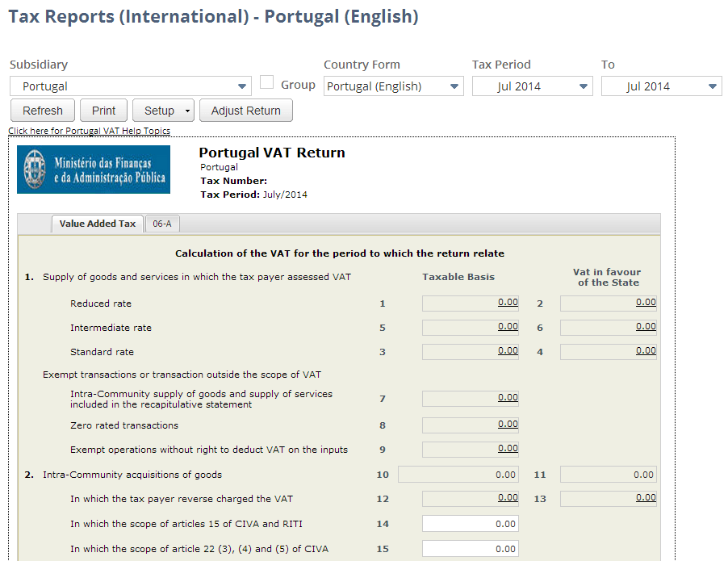Open the Subsidiary dropdown showing Portugal

coord(131,86)
